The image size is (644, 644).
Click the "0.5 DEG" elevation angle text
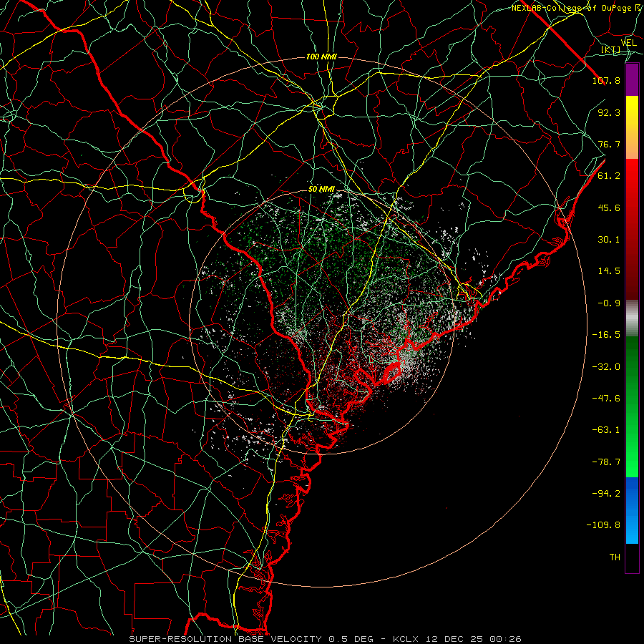tap(351, 639)
